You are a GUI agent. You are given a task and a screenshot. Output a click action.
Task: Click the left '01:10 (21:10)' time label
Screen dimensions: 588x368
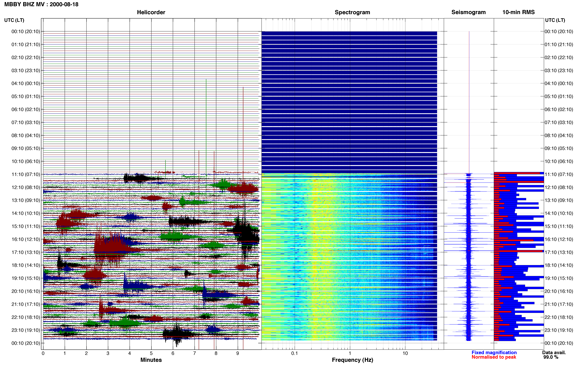[x=26, y=45]
